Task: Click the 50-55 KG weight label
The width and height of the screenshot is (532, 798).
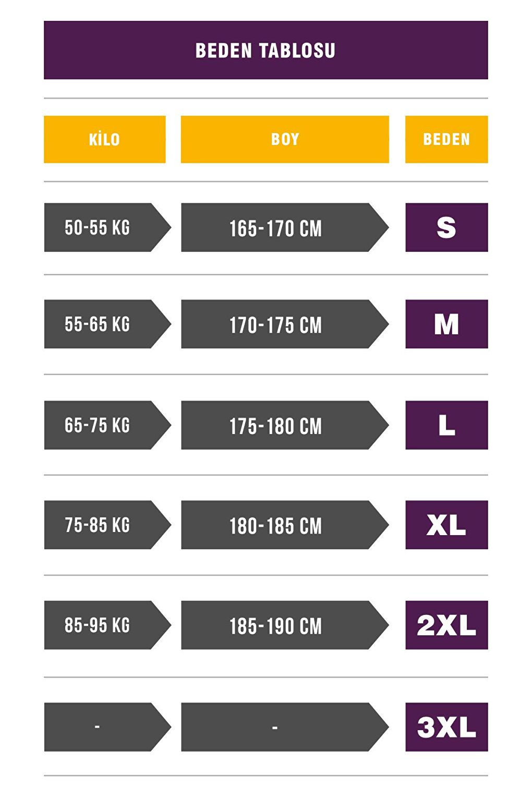Action: [98, 227]
